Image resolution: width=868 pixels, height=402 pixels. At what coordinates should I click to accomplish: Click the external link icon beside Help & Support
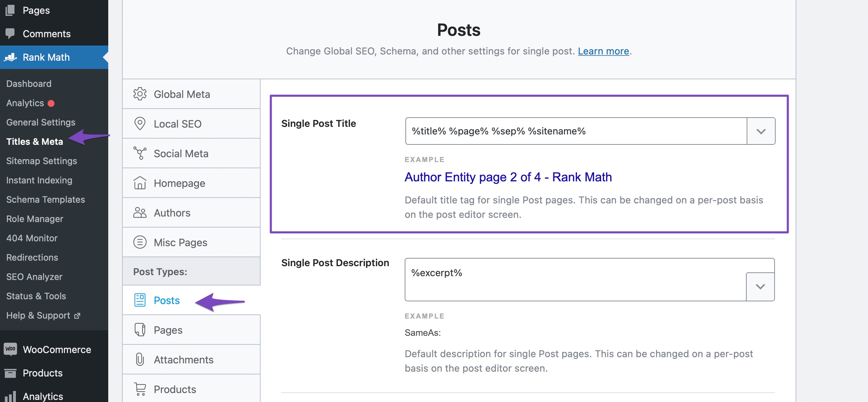[x=77, y=315]
